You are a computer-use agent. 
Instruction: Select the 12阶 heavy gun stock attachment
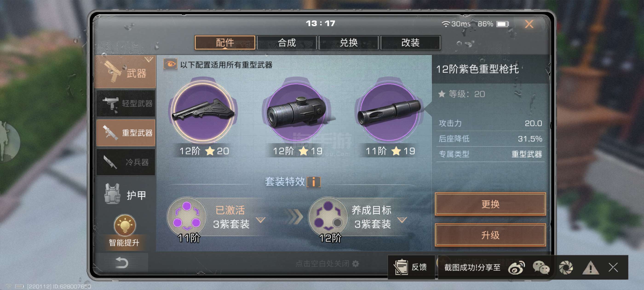(203, 111)
